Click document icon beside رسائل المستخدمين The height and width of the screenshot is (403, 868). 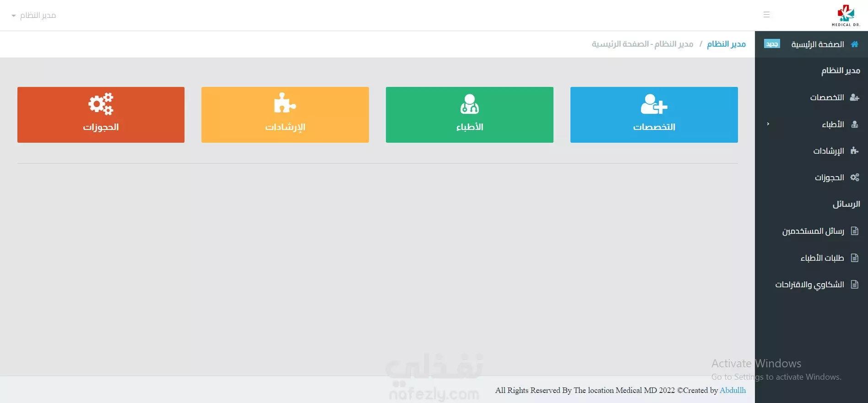click(x=854, y=231)
